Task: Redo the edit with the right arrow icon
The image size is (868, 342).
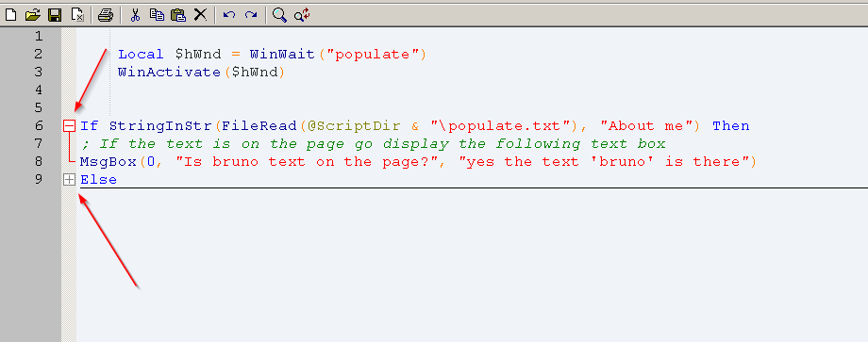Action: point(251,15)
